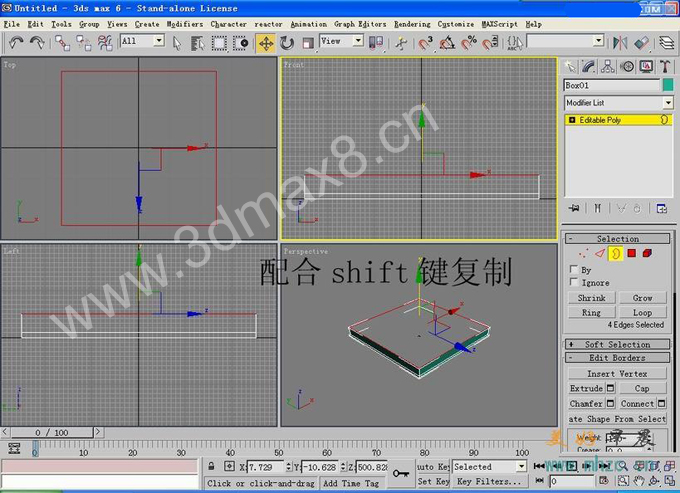
Task: Activate the Rotate tool
Action: tap(287, 43)
